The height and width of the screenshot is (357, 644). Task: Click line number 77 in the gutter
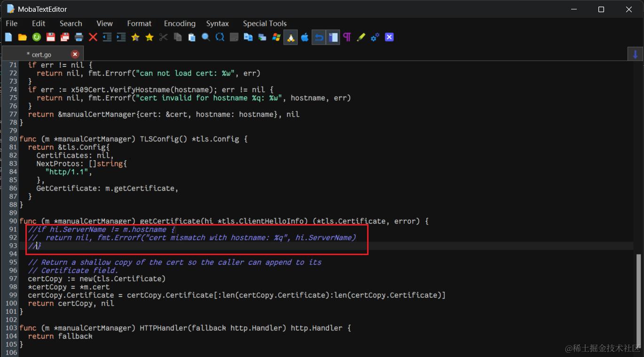click(13, 114)
